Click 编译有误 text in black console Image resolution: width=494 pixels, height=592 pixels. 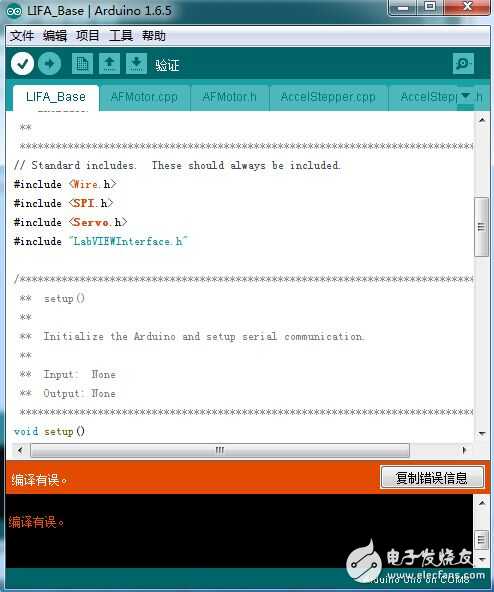pyautogui.click(x=36, y=522)
